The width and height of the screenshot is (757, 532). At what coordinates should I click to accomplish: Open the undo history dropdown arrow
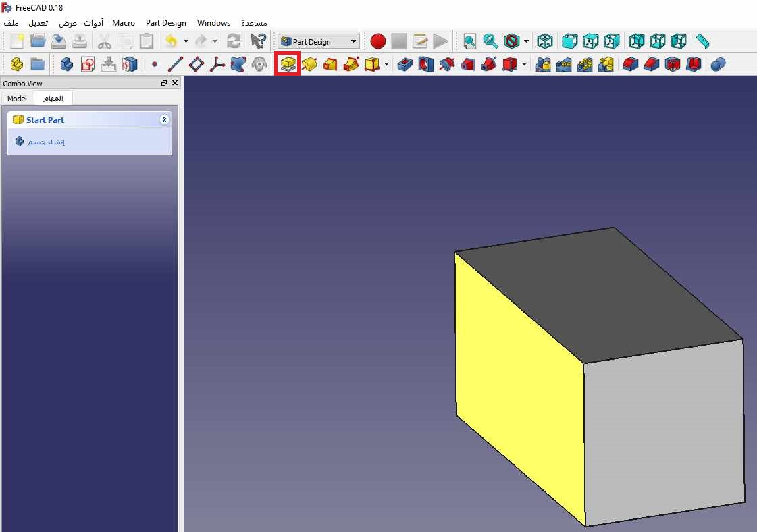(x=186, y=41)
